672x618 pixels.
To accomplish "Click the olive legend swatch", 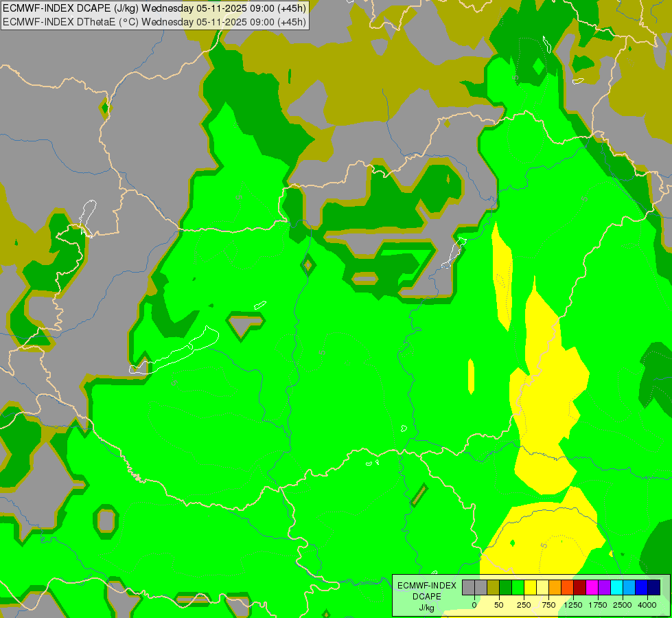I will pyautogui.click(x=494, y=587).
